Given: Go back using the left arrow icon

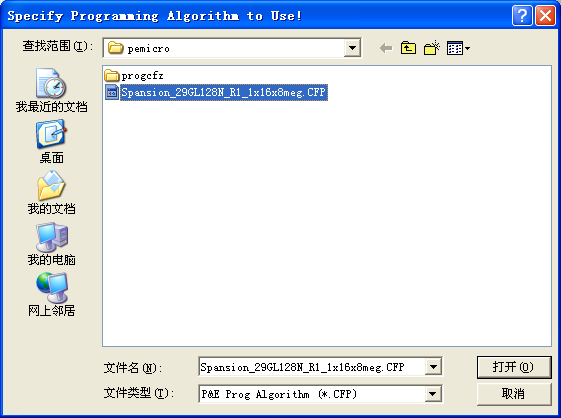Looking at the screenshot, I should (386, 48).
